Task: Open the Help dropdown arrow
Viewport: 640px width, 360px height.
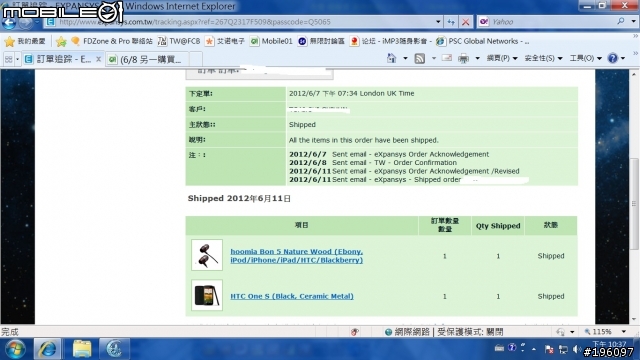Action: 623,58
